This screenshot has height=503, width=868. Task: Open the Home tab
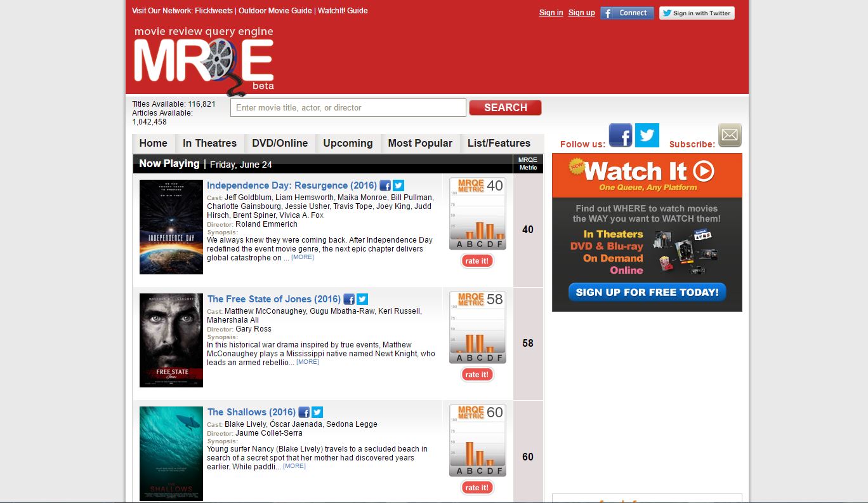coord(154,144)
